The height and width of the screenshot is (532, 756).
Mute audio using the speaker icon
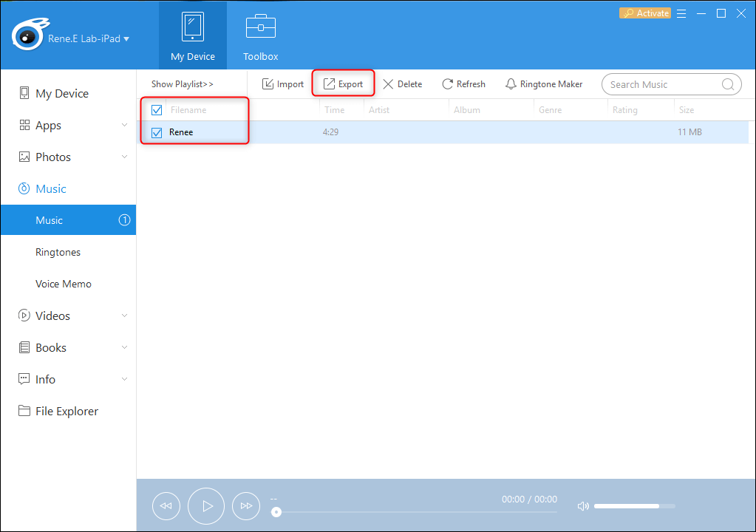(583, 506)
